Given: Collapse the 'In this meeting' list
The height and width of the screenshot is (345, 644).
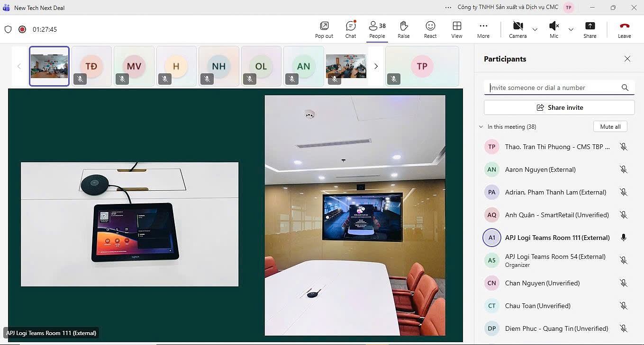Looking at the screenshot, I should pos(481,127).
